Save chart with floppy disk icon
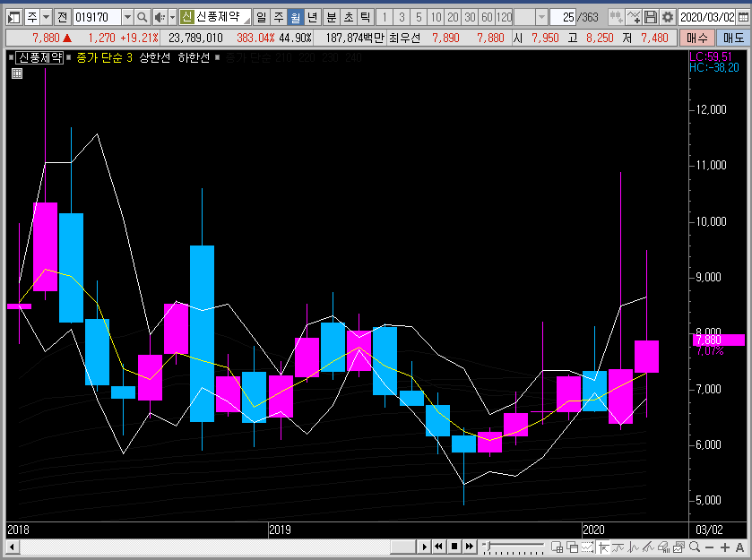 click(x=651, y=18)
